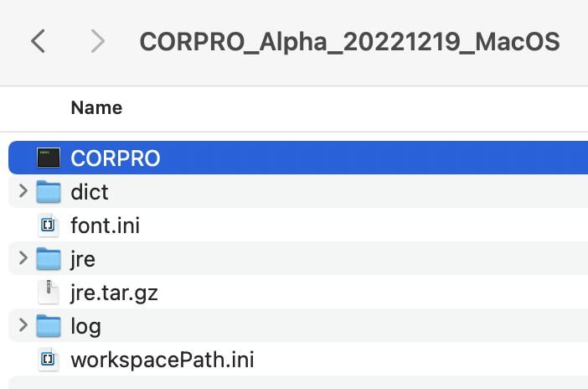The width and height of the screenshot is (588, 389).
Task: Go back with the left arrow
Action: point(38,41)
